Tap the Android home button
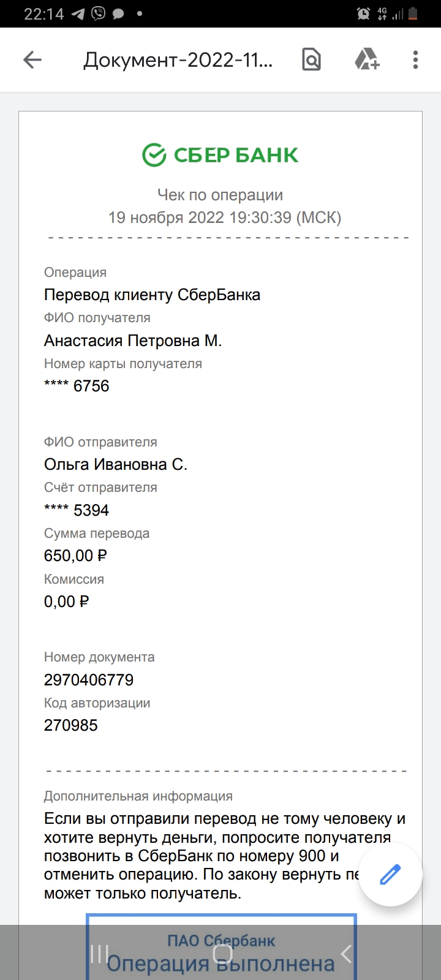 [222, 953]
